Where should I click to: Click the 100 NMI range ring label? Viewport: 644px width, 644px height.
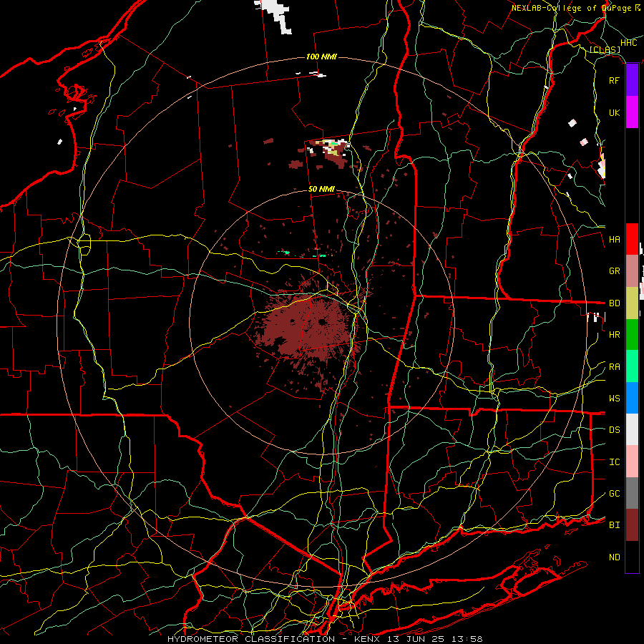321,57
